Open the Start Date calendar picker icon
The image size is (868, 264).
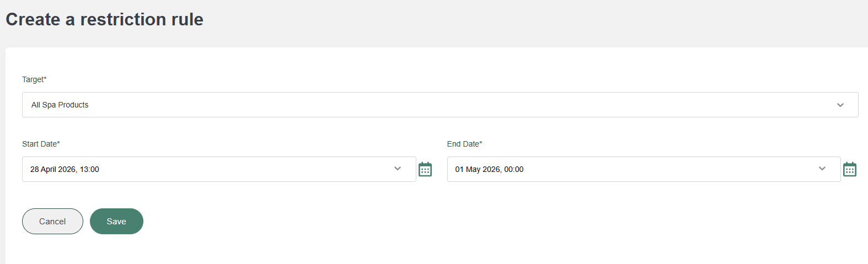coord(425,169)
